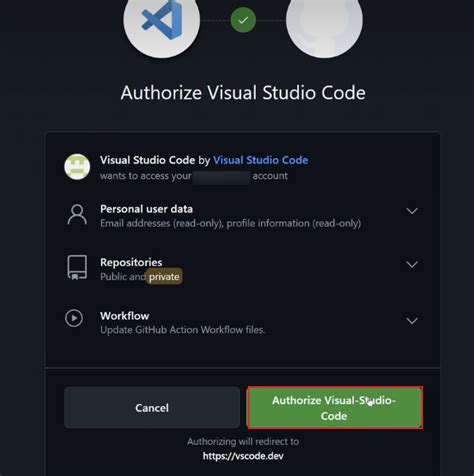Viewport: 474px width, 476px height.
Task: Click the highlighted private label
Action: (x=164, y=276)
